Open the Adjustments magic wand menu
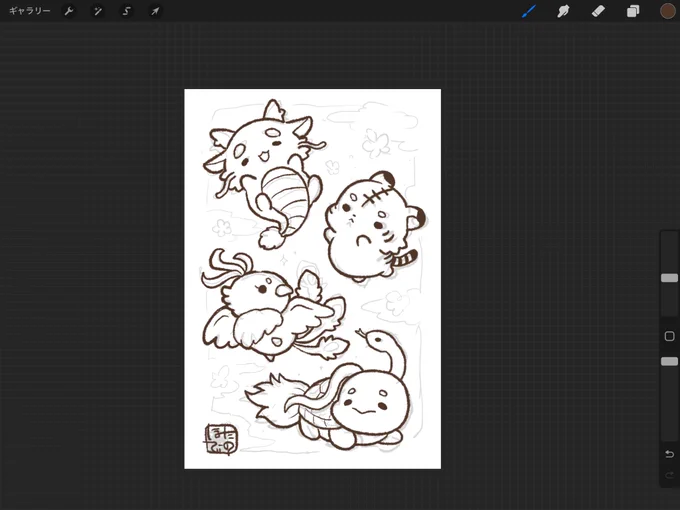Image resolution: width=680 pixels, height=510 pixels. (98, 11)
